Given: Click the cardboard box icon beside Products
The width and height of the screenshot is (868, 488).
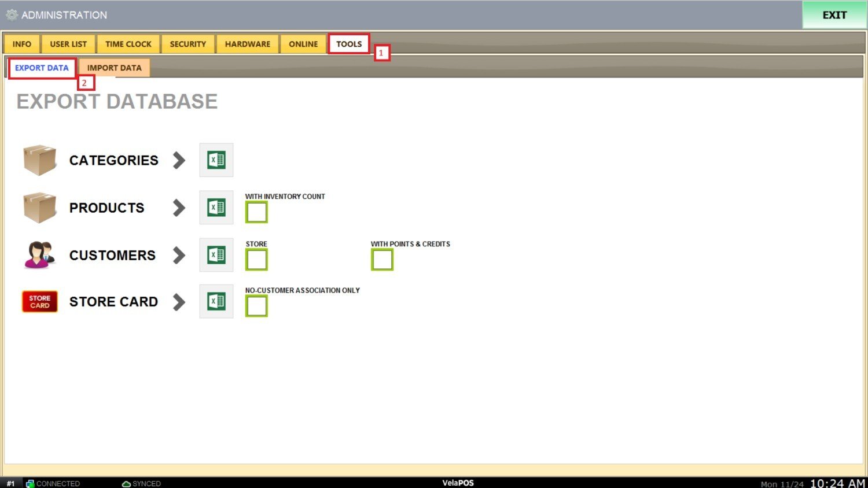Looking at the screenshot, I should coord(39,208).
